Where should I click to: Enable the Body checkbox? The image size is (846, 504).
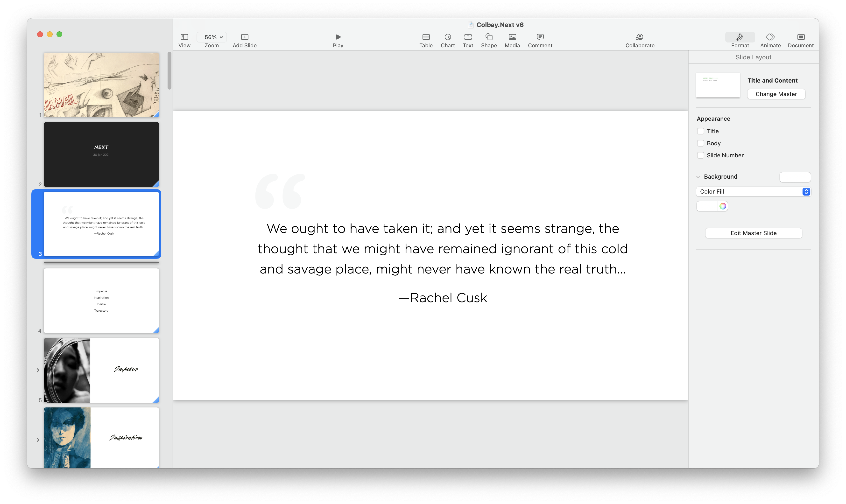tap(701, 143)
